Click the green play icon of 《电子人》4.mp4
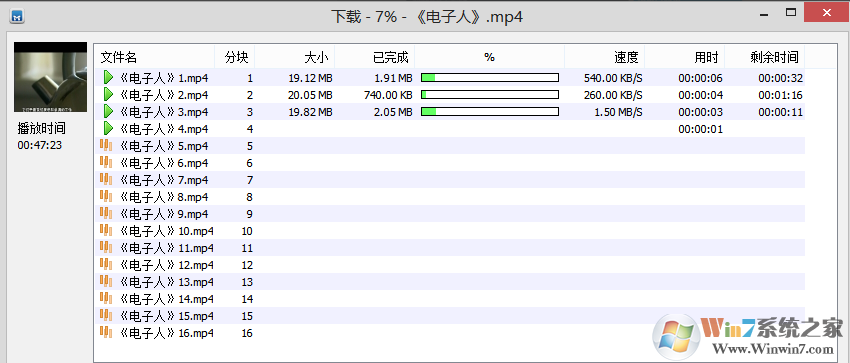850x363 pixels. tap(108, 129)
